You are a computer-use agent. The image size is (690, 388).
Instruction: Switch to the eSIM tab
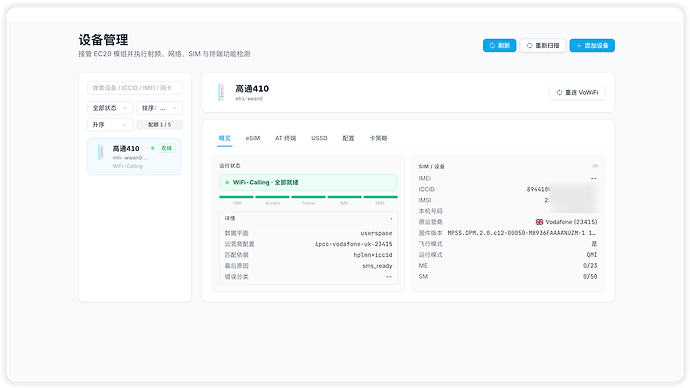coord(253,138)
